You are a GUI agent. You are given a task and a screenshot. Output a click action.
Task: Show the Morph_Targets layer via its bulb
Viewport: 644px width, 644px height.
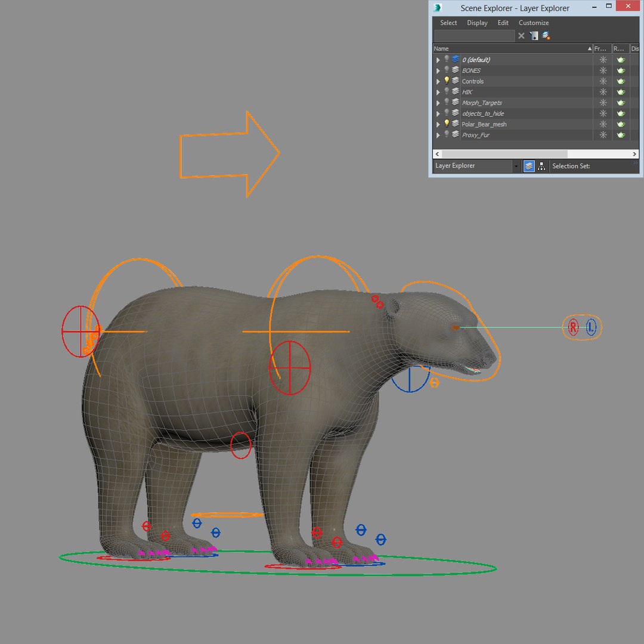pyautogui.click(x=447, y=102)
